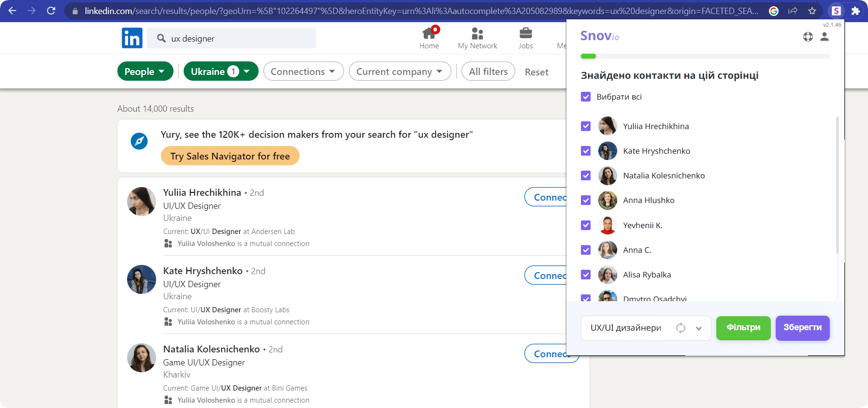Connect with Yuliia Hrechikhina

pyautogui.click(x=546, y=197)
